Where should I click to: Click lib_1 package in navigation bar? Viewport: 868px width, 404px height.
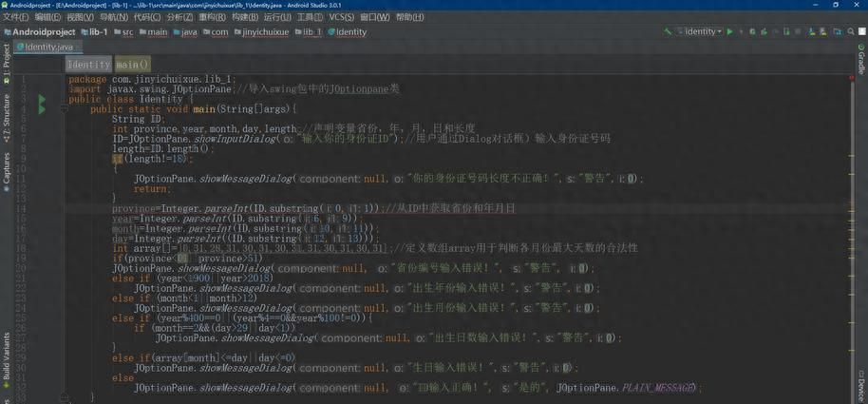(309, 32)
